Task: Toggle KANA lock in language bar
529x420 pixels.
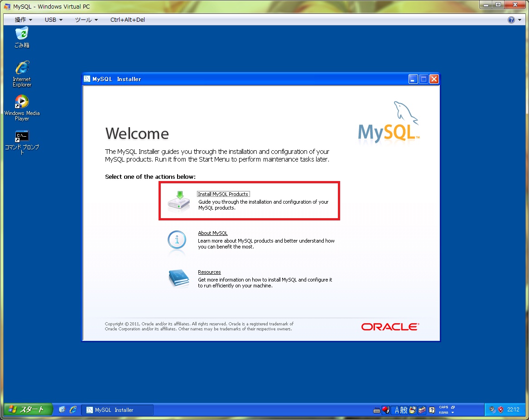Action: pyautogui.click(x=444, y=413)
